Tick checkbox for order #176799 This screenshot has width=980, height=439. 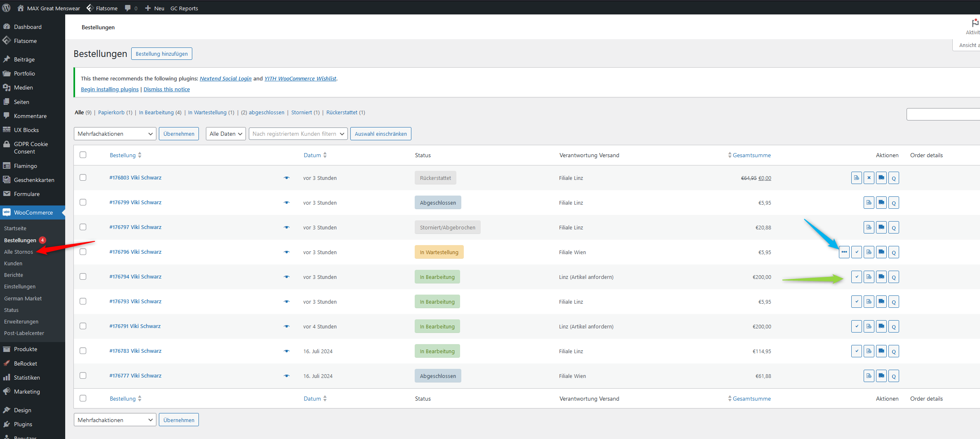tap(83, 202)
